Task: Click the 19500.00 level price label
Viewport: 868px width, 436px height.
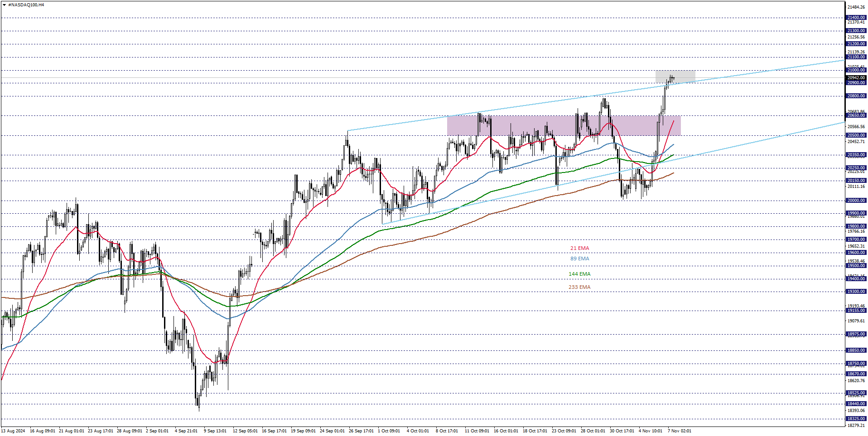Action: (856, 266)
